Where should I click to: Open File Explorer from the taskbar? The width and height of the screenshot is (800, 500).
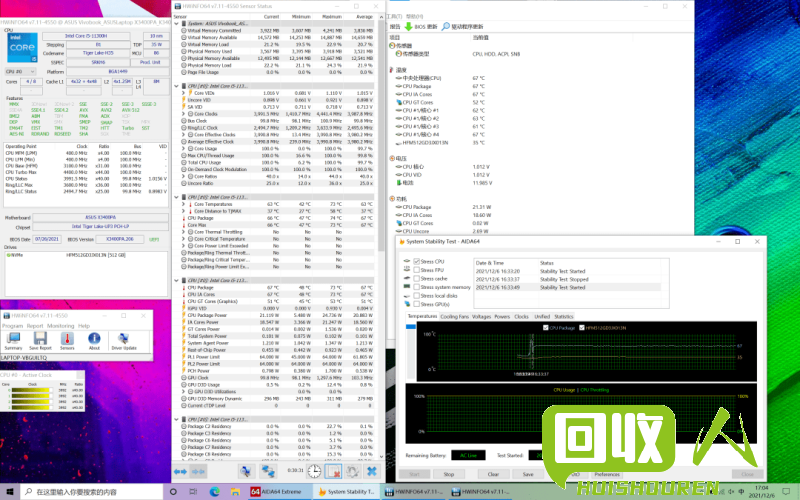pyautogui.click(x=235, y=492)
